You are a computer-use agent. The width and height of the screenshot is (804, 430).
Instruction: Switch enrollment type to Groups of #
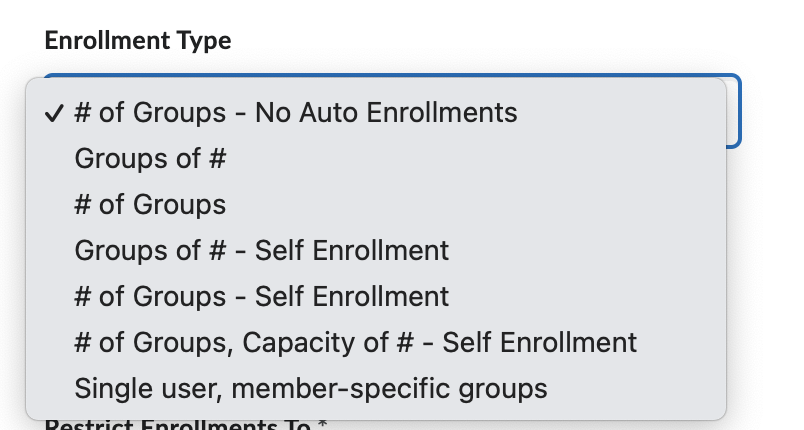(x=150, y=158)
